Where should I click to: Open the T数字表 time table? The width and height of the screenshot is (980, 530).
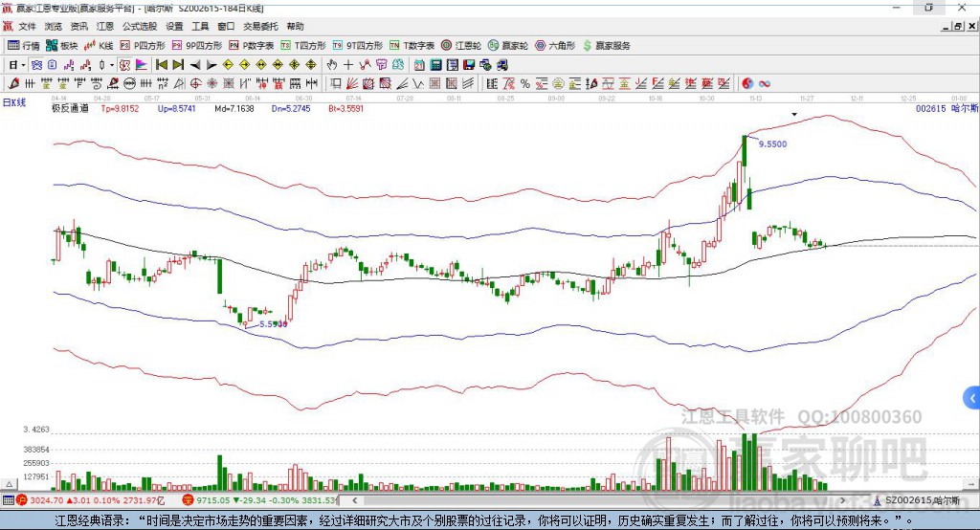[412, 46]
